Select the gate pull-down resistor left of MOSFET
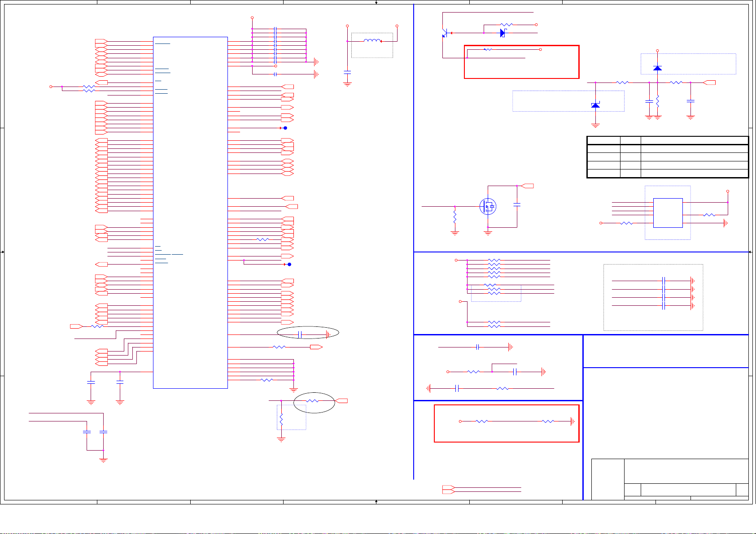Screen dimensions: 756x534 (455, 217)
